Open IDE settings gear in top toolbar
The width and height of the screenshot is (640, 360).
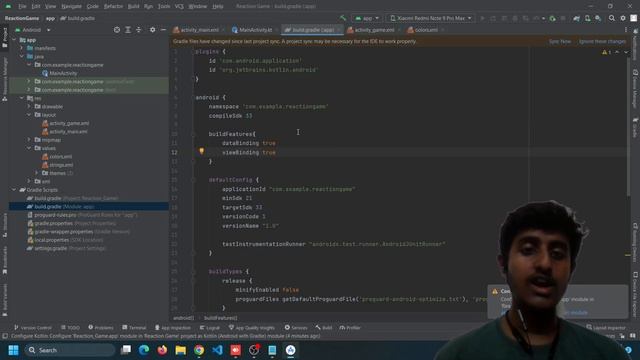623,18
